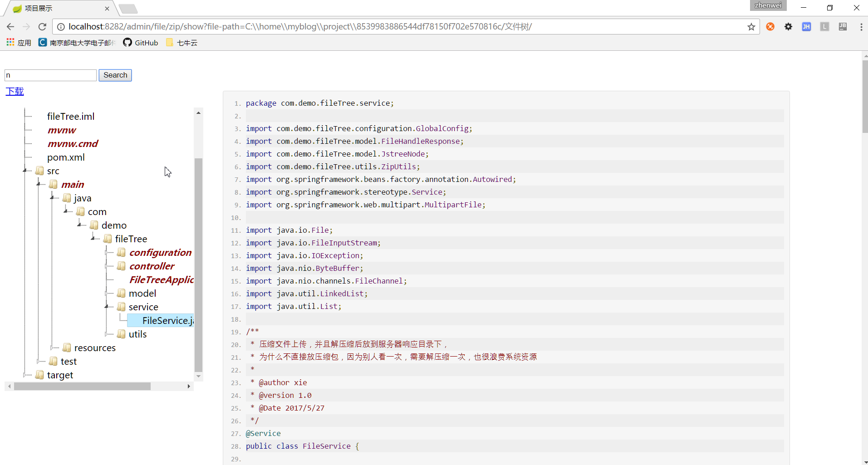Open the 南京邮电大学 email bookmark
Image resolution: width=868 pixels, height=465 pixels.
click(x=77, y=43)
